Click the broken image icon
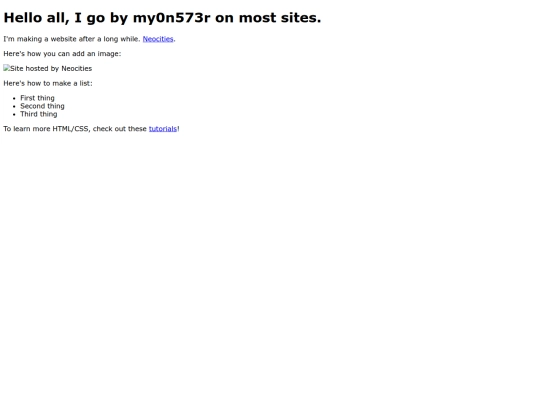Viewport: 540px width, 405px height. (x=7, y=68)
